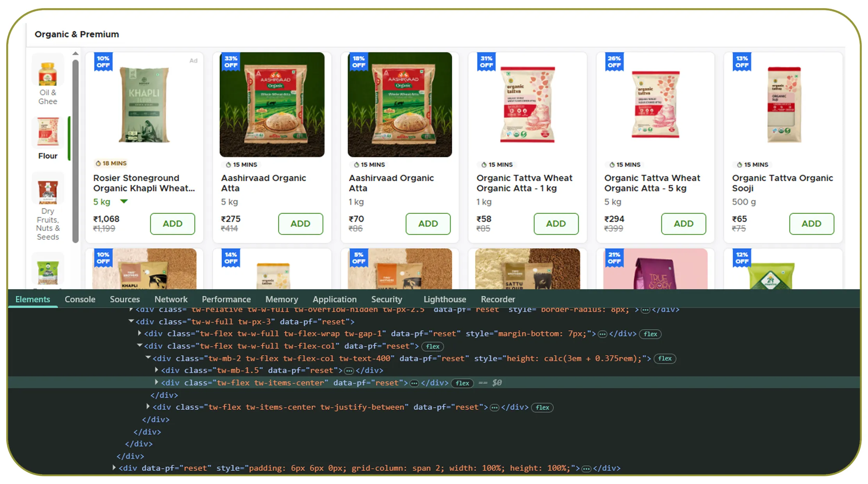Click the 33% OFF badge on Aashirvaad 5 kg
The width and height of the screenshot is (868, 484).
click(231, 62)
